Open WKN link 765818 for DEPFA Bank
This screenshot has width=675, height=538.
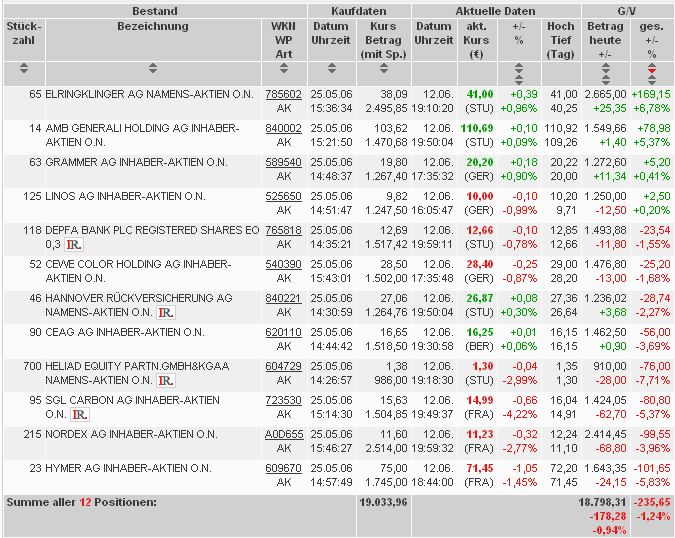coord(284,230)
